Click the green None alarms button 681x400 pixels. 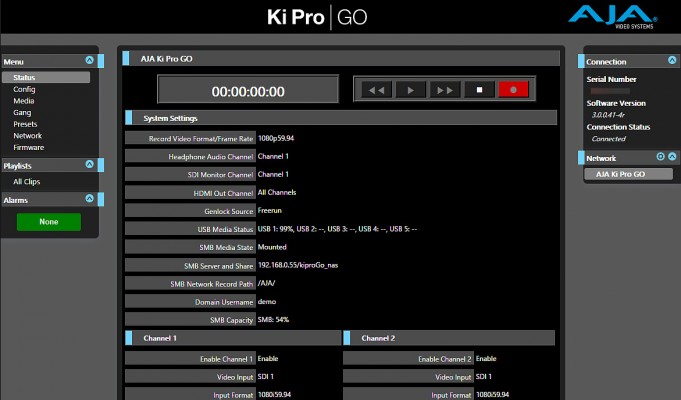(x=49, y=222)
